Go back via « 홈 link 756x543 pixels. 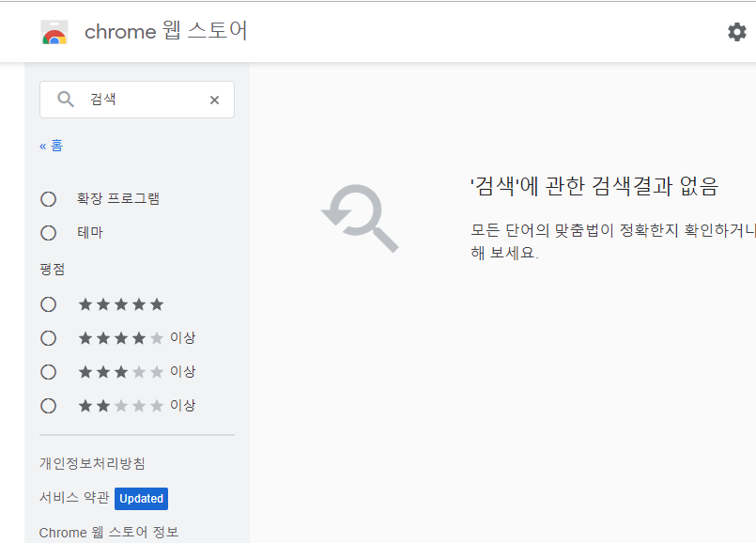point(51,146)
